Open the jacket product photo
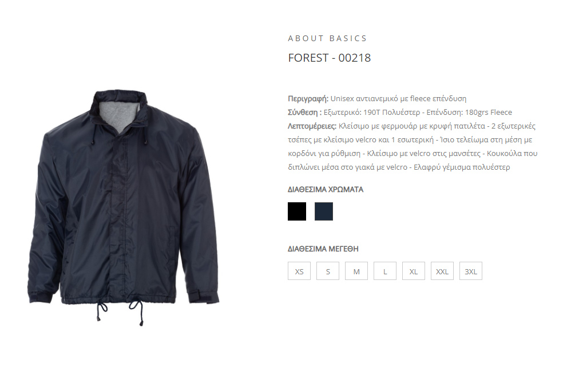This screenshot has width=567, height=392. point(124,208)
